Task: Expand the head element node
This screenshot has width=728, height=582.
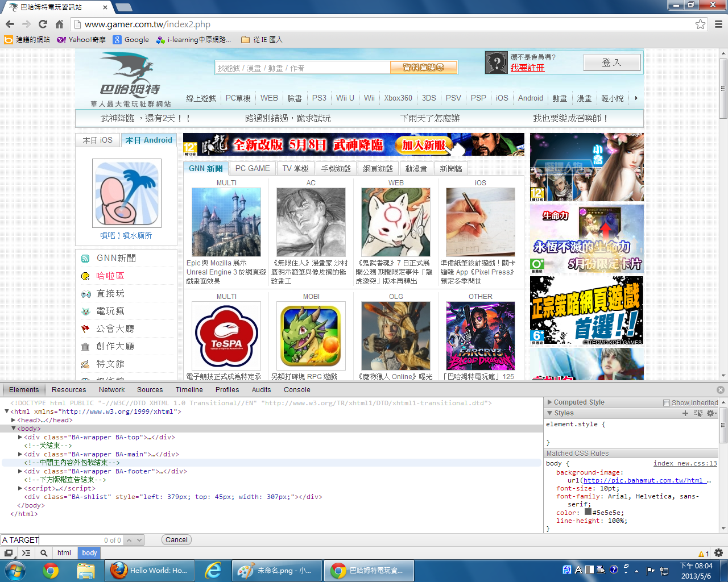Action: tap(13, 420)
